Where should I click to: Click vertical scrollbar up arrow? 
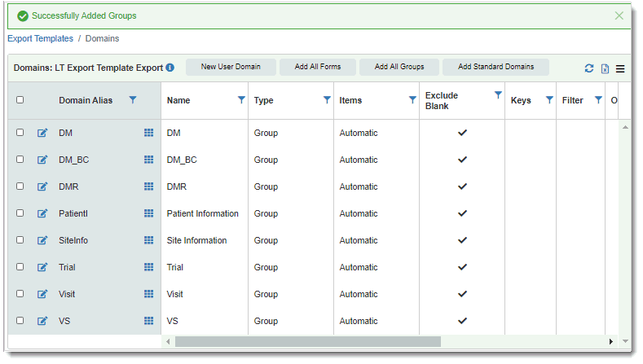click(x=625, y=128)
